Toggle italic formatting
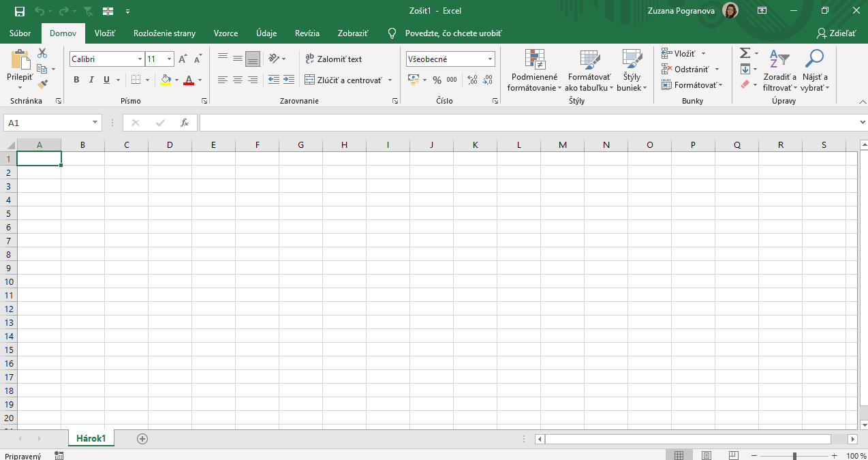This screenshot has width=868, height=460. pos(91,80)
